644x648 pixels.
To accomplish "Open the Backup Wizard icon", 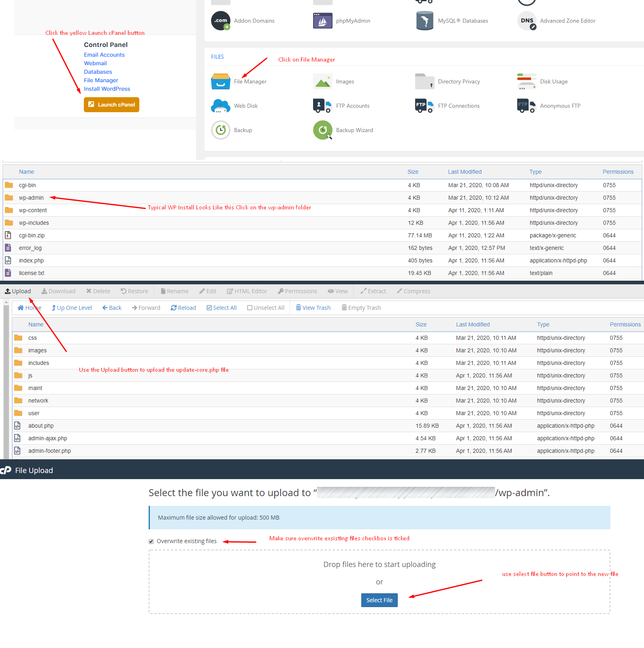I will pyautogui.click(x=323, y=130).
